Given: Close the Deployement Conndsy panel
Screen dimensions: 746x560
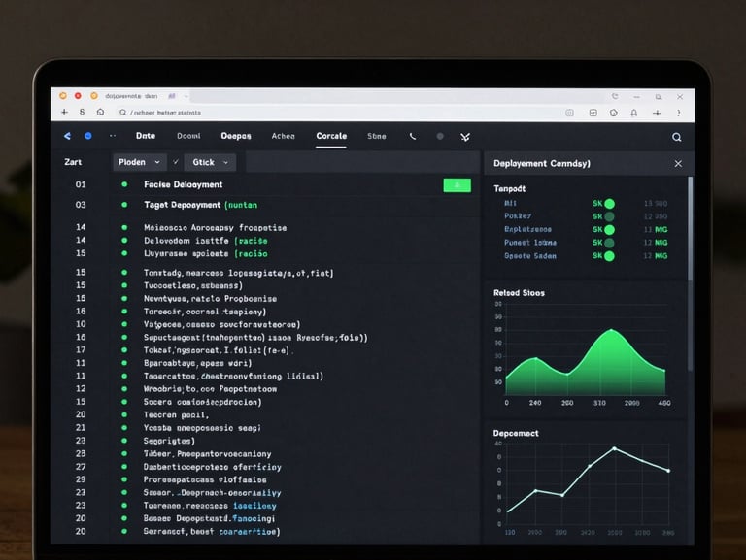Looking at the screenshot, I should tap(678, 163).
